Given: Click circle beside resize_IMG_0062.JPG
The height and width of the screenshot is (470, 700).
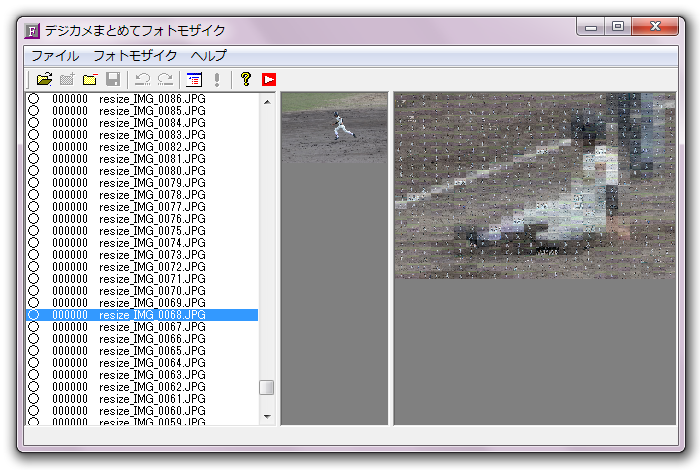Looking at the screenshot, I should coord(33,387).
